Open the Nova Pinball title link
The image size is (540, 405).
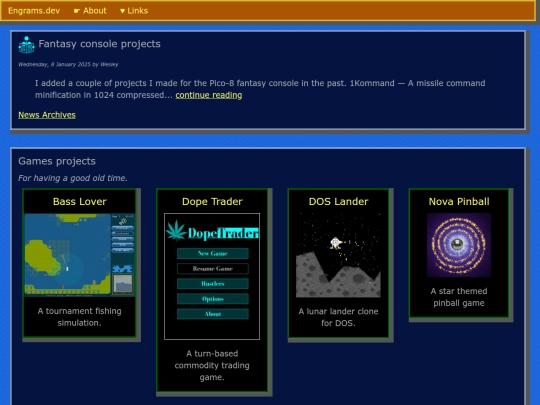click(459, 201)
